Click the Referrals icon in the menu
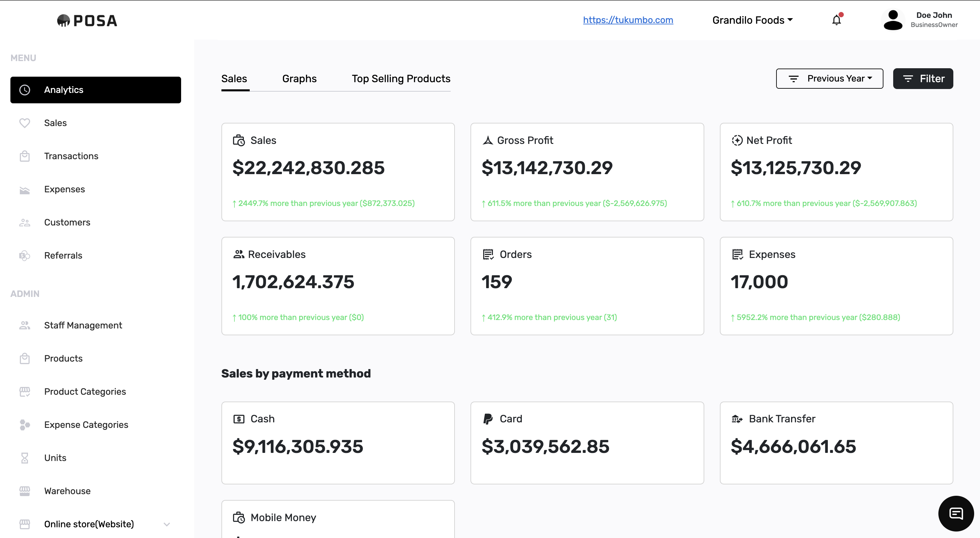The image size is (980, 538). coord(25,255)
